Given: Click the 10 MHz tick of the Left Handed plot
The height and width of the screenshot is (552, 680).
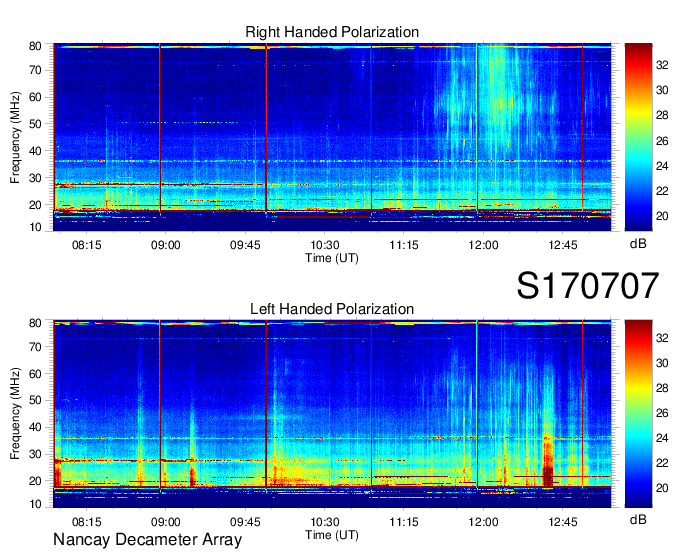Looking at the screenshot, I should point(35,504).
